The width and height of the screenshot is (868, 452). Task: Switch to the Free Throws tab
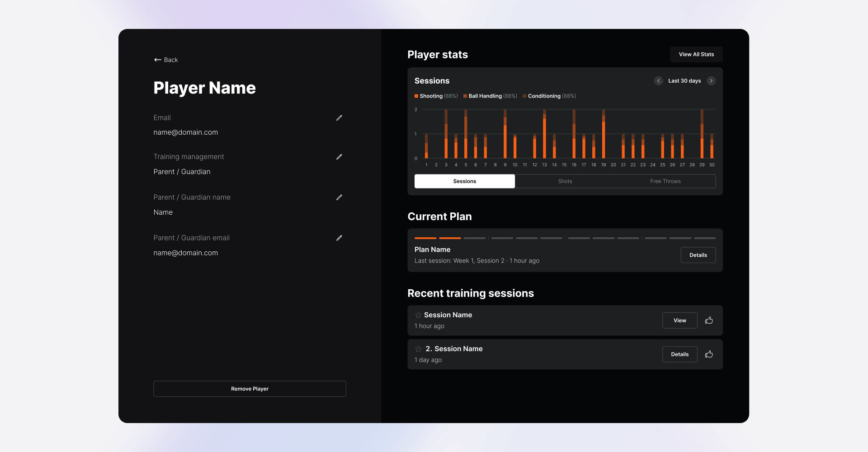[665, 181]
